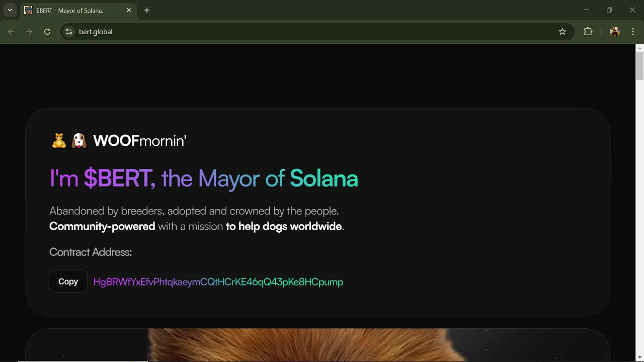Image resolution: width=644 pixels, height=362 pixels.
Task: Reload the bert.global page
Action: coord(47,32)
